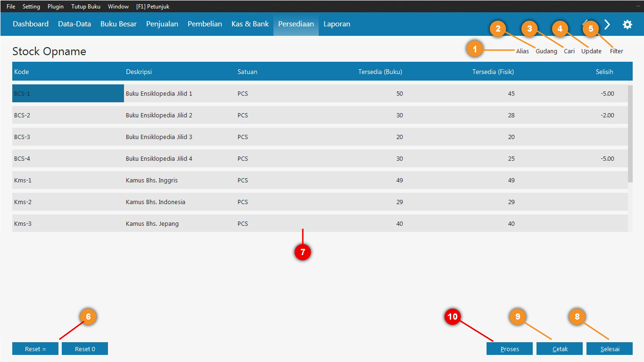Open the Alias function

tap(522, 51)
